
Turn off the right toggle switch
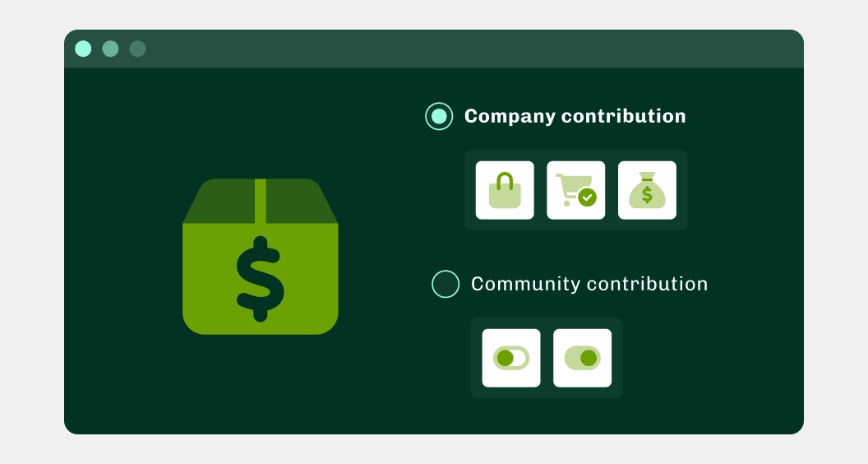[x=582, y=358]
